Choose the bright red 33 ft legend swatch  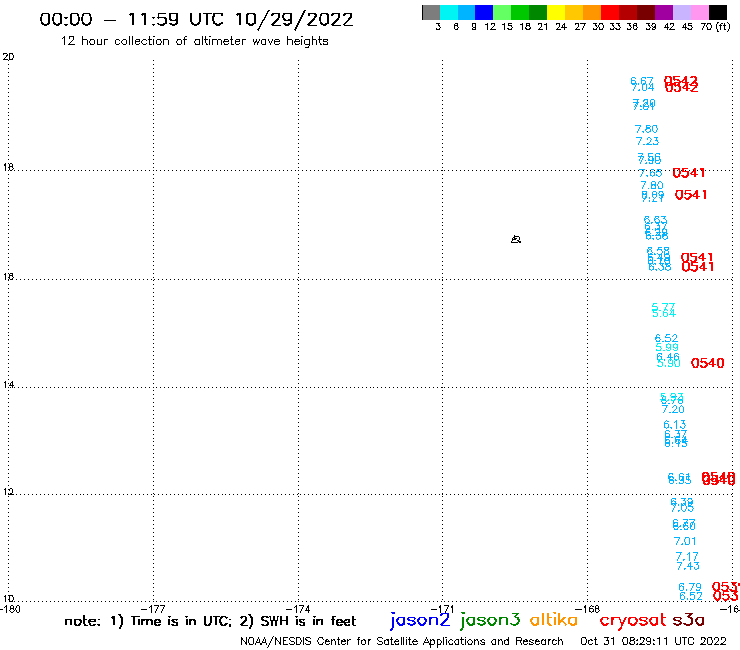[610, 12]
